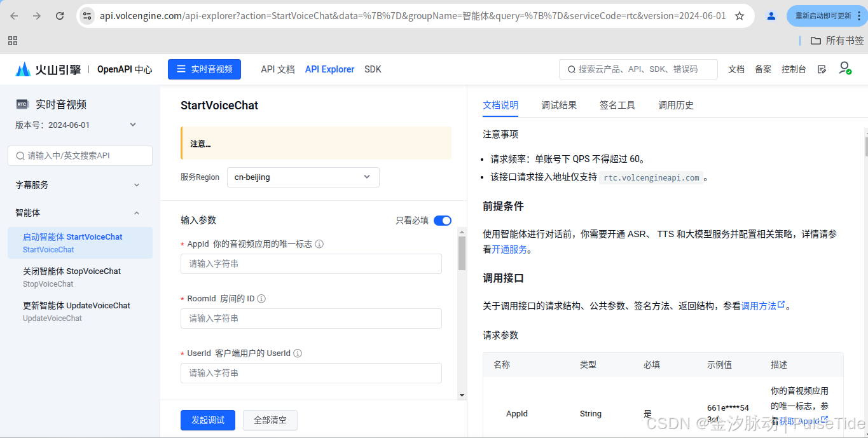Click 文档 in the header
The image size is (868, 438).
[736, 69]
